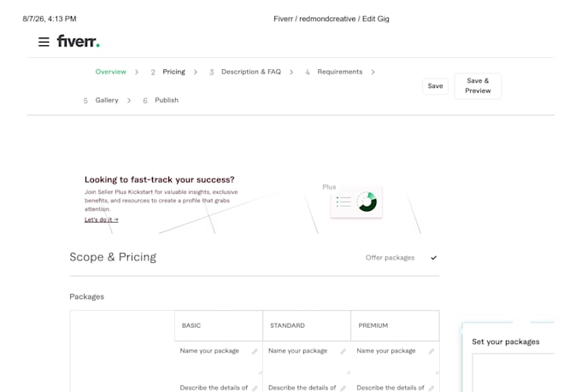The height and width of the screenshot is (392, 581).
Task: Click pencil icon in Premium package name
Action: [x=431, y=351]
